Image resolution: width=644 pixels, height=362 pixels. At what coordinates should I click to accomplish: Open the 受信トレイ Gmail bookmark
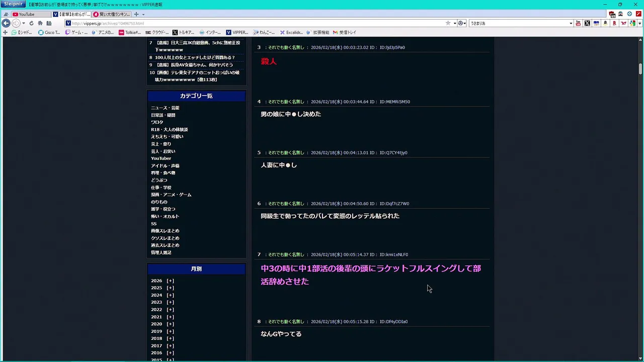click(x=345, y=32)
